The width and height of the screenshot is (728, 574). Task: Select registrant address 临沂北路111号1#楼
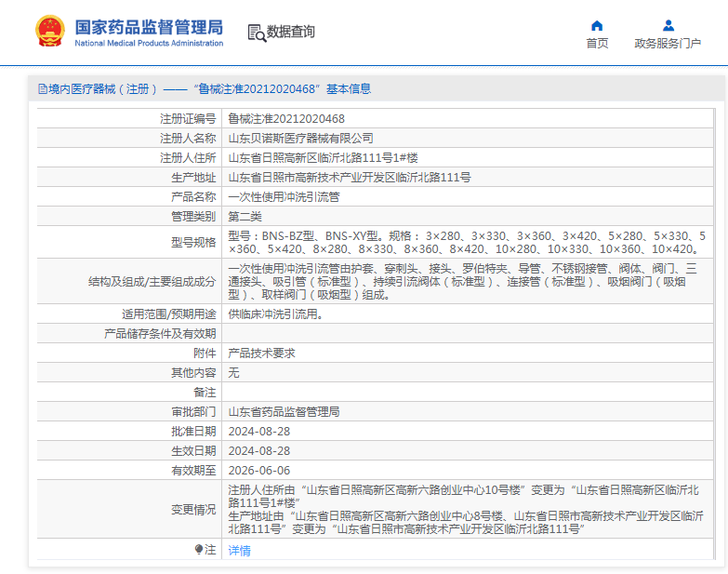coord(323,158)
